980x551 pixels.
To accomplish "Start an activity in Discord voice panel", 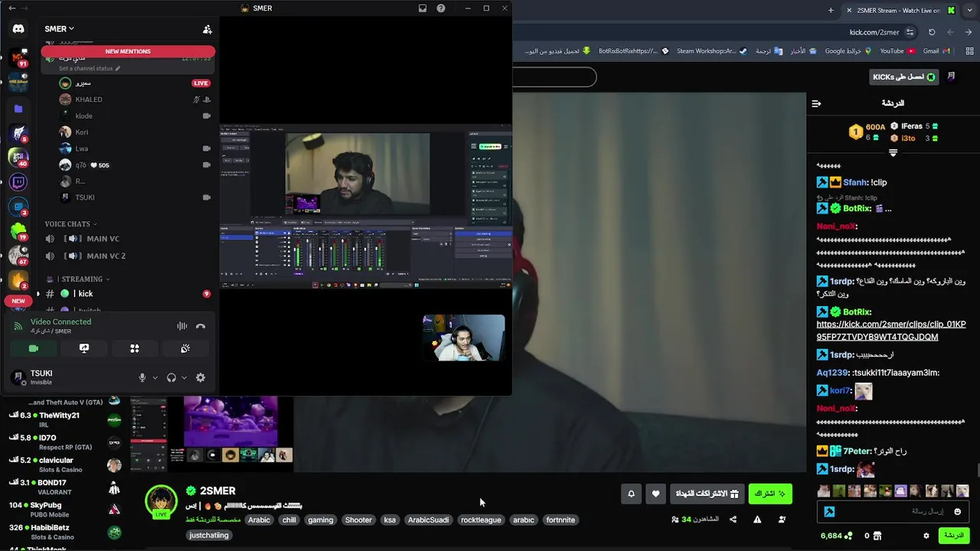I will point(135,348).
